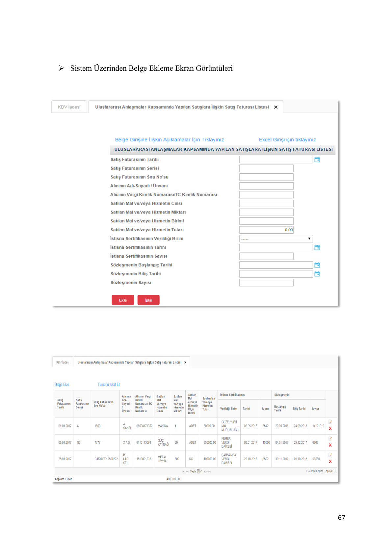The height and width of the screenshot is (554, 392).
Task: Open calendar for Satış Faturasının Tarihi
Action: 317,160
